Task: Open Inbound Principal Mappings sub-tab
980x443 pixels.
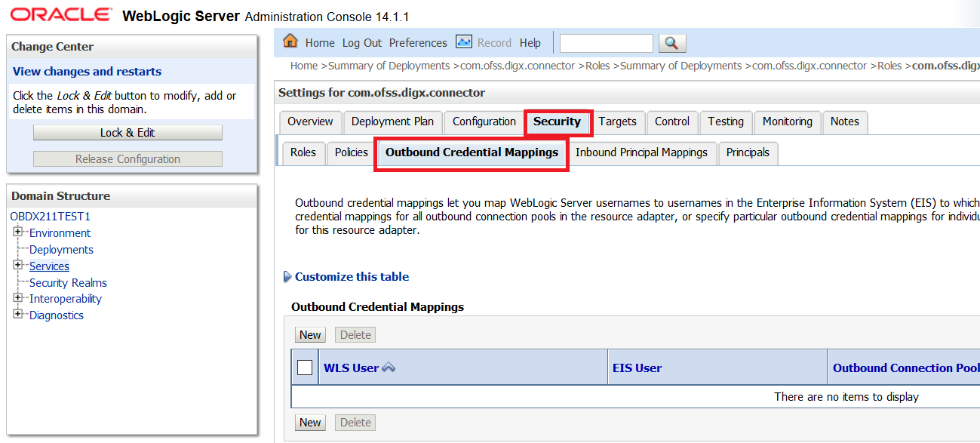Action: [641, 152]
